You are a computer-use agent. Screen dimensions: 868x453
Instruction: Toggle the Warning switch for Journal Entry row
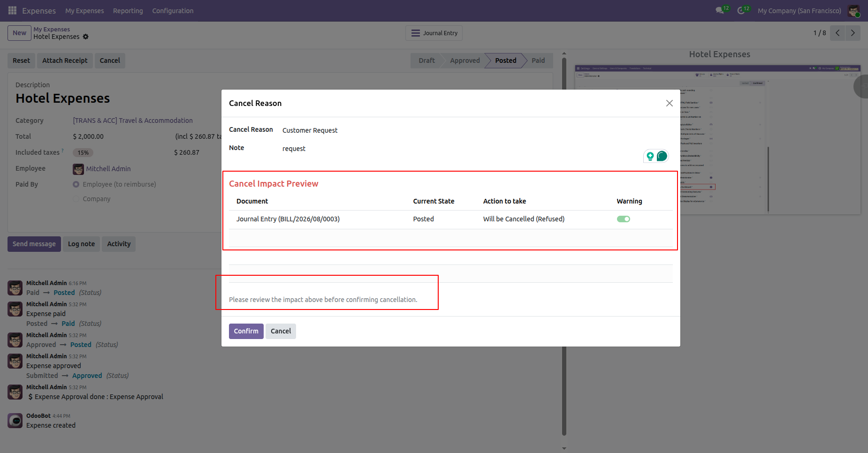point(623,219)
